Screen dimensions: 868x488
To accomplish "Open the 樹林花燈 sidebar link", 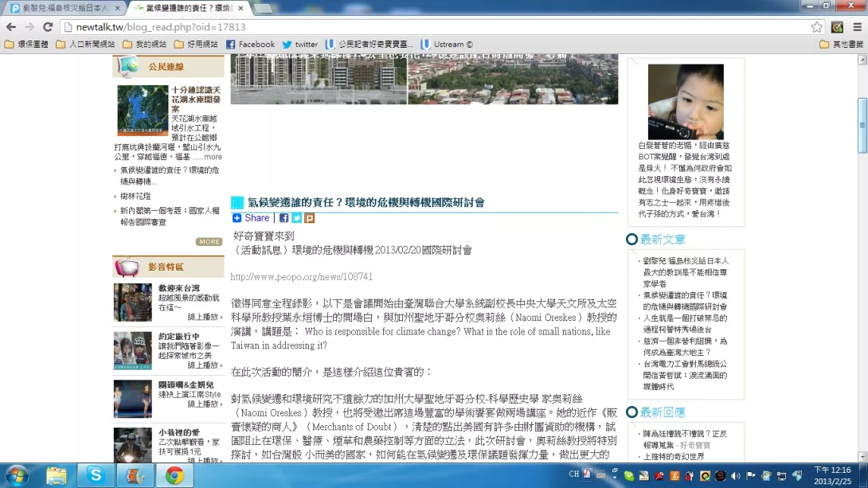I will click(135, 196).
